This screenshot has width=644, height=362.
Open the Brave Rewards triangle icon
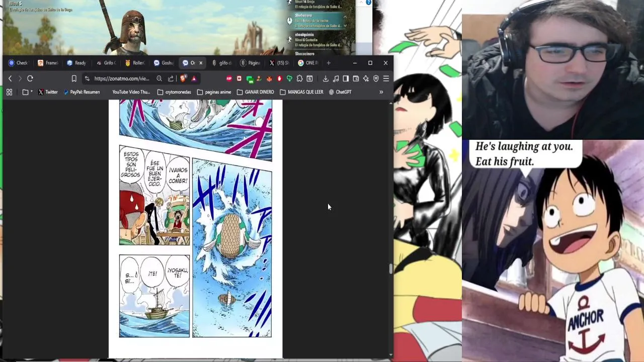[194, 78]
